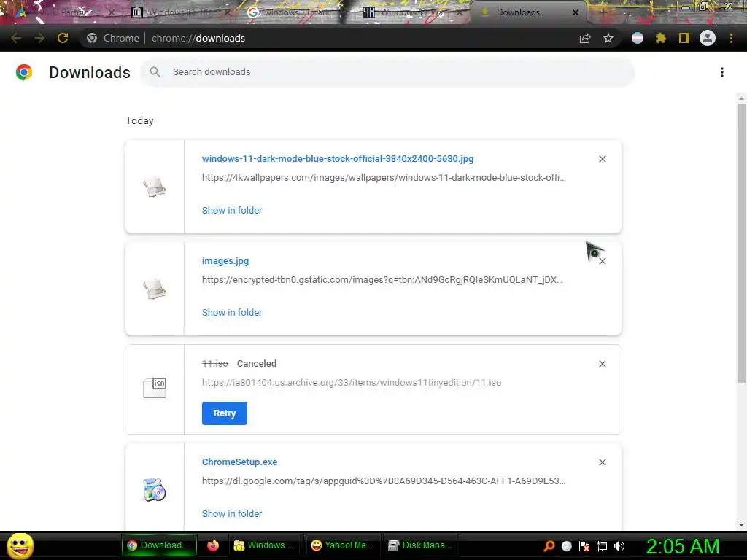Viewport: 747px width, 560px height.
Task: Open the smiley Start button
Action: tap(20, 545)
